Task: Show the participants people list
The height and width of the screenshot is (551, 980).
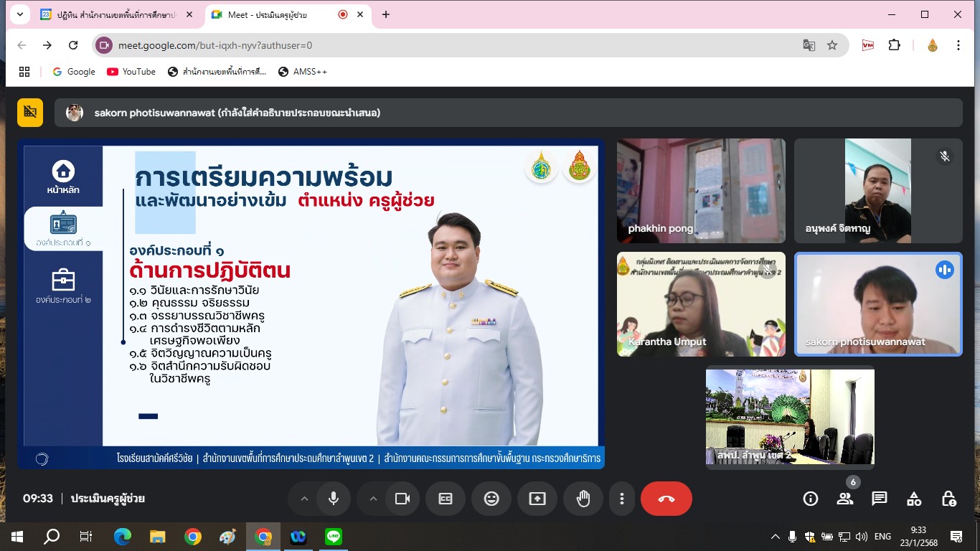Action: point(845,499)
